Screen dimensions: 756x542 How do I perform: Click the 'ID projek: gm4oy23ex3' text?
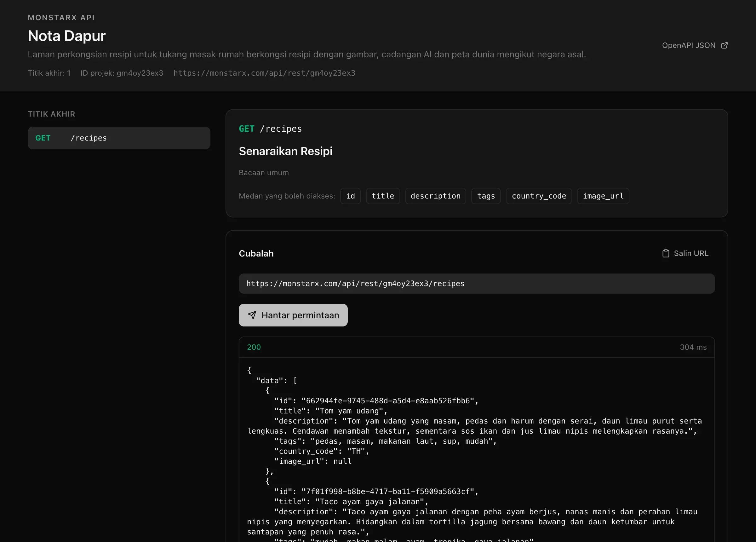pos(122,73)
